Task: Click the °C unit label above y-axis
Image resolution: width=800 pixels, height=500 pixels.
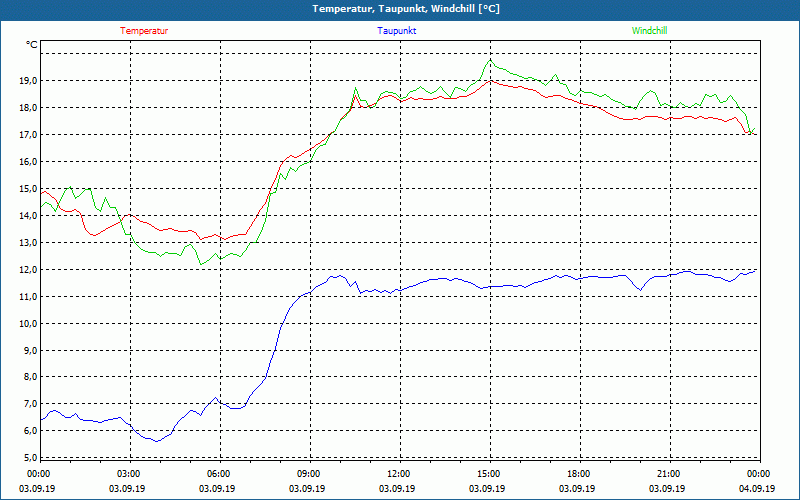Action: 32,45
